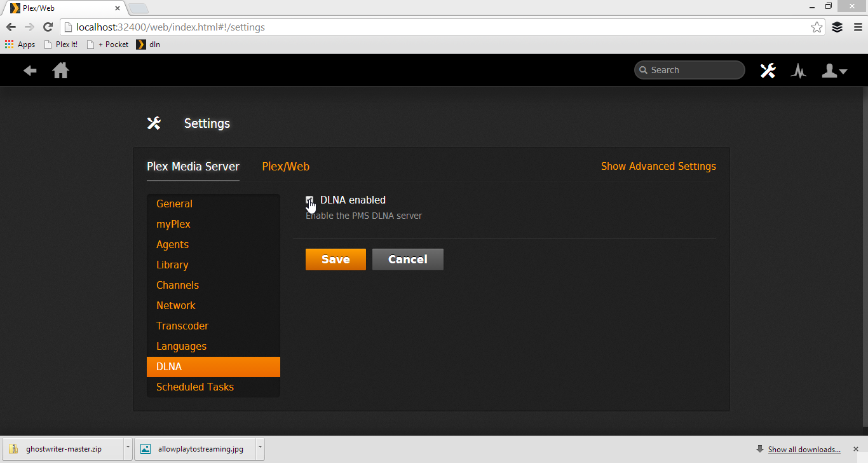Image resolution: width=868 pixels, height=463 pixels.
Task: Click the browser back button
Action: pyautogui.click(x=11, y=27)
